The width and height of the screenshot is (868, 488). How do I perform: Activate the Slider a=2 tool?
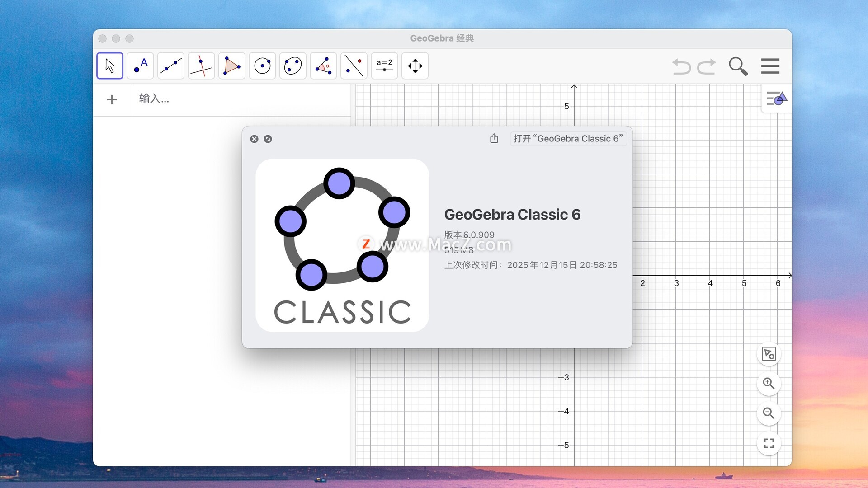click(x=384, y=66)
